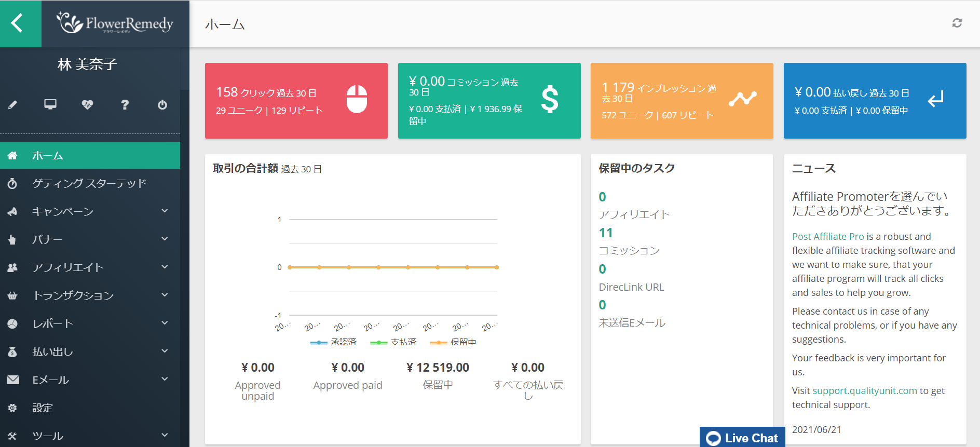
Task: Click the 0 未送信Eメール task count
Action: point(602,305)
